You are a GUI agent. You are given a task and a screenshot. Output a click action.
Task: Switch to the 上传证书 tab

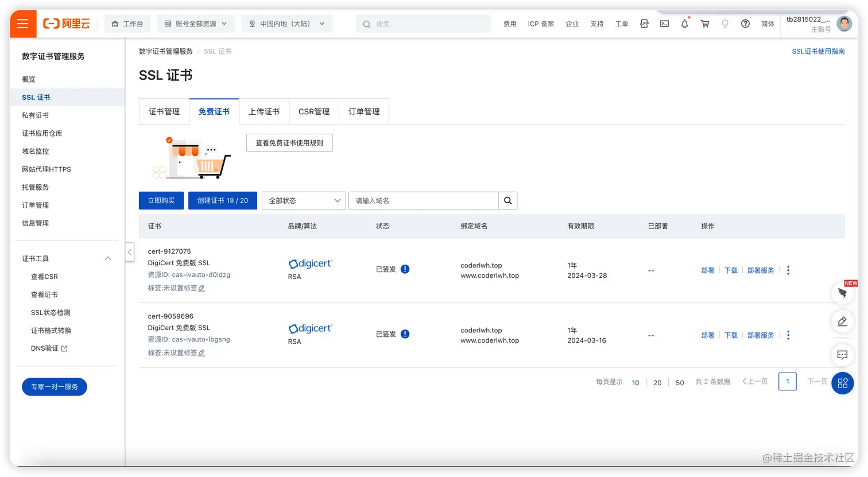click(x=264, y=111)
